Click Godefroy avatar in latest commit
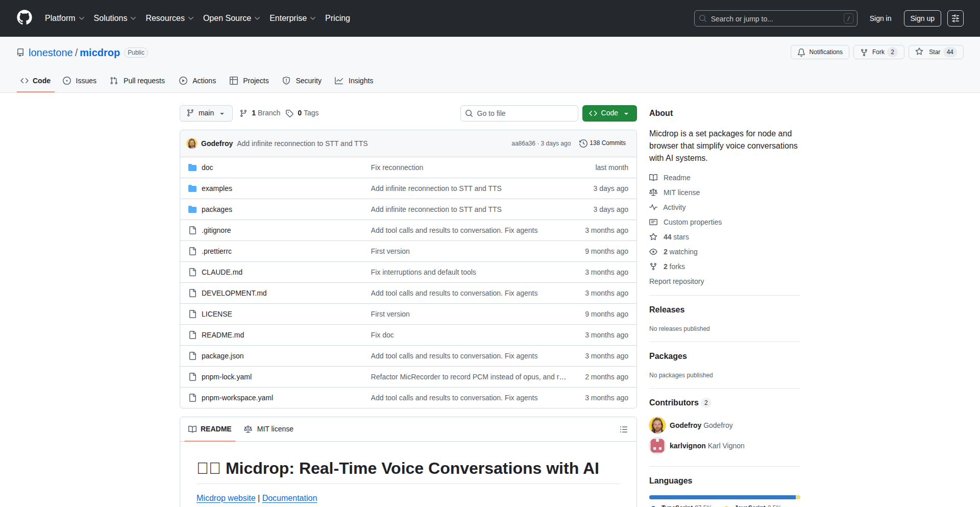The height and width of the screenshot is (507, 980). coord(192,143)
